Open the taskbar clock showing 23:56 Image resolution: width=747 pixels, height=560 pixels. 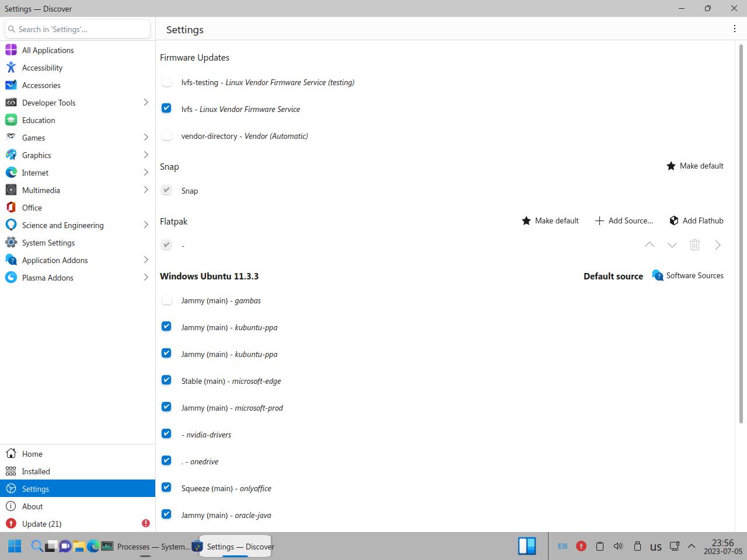[x=722, y=547]
